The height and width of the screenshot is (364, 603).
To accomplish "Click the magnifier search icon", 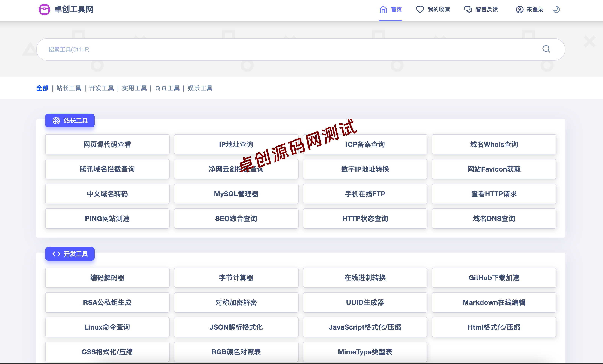I will tap(546, 49).
